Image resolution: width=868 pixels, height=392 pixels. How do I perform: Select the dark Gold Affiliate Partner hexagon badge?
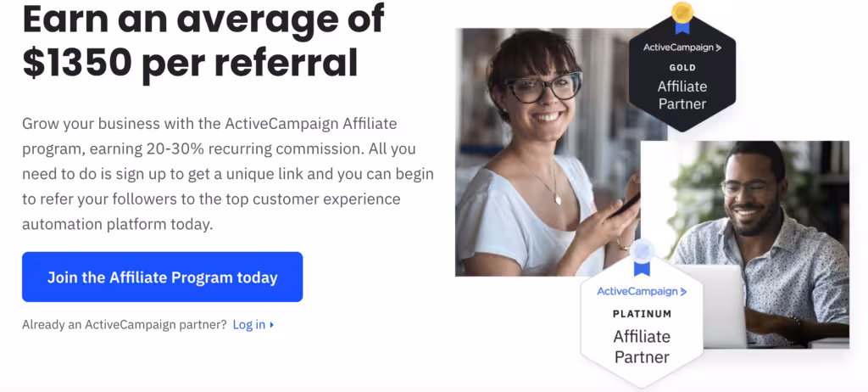[682, 81]
